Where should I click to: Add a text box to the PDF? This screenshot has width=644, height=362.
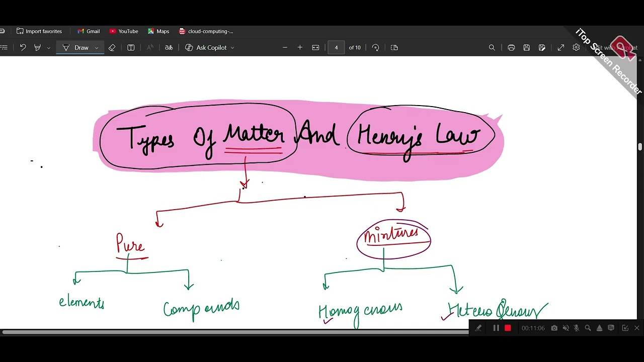click(131, 47)
